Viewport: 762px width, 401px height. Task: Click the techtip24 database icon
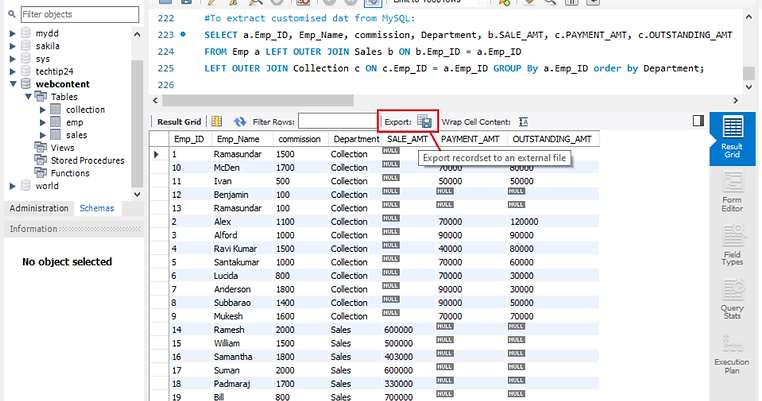tap(26, 71)
